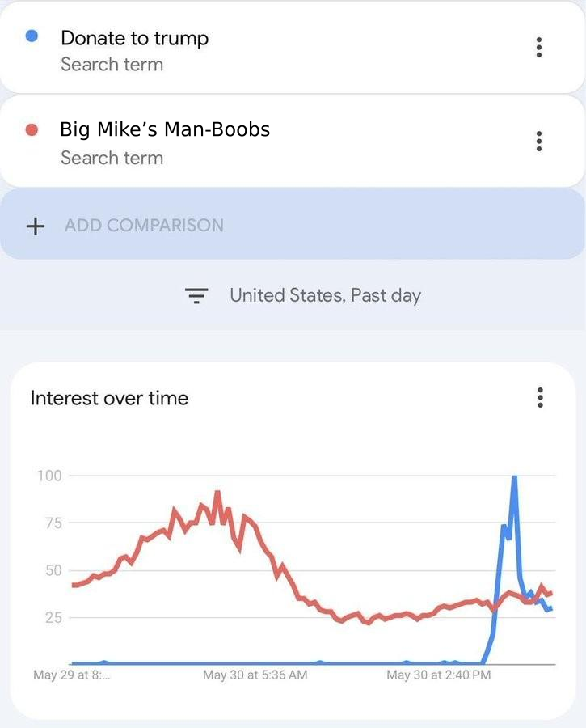The height and width of the screenshot is (728, 586).
Task: Open options menu for Big Mike's Man-Boobs term
Action: click(x=539, y=142)
